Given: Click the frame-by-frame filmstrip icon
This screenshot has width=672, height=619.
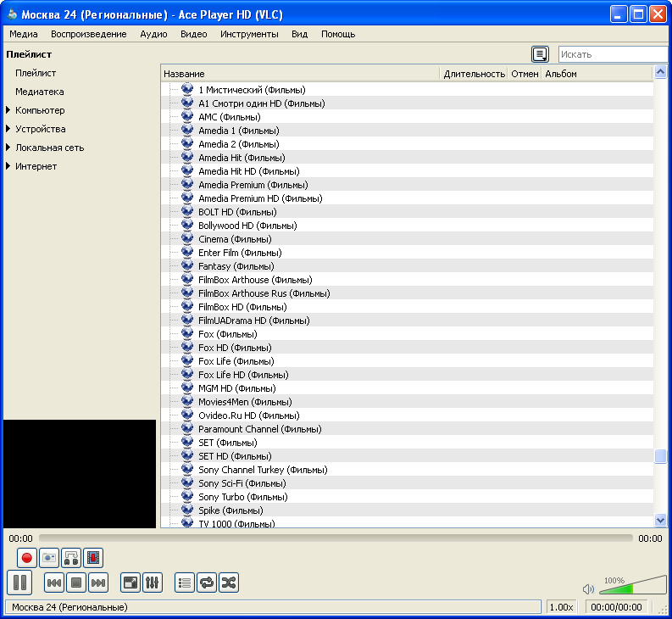Looking at the screenshot, I should tap(93, 558).
